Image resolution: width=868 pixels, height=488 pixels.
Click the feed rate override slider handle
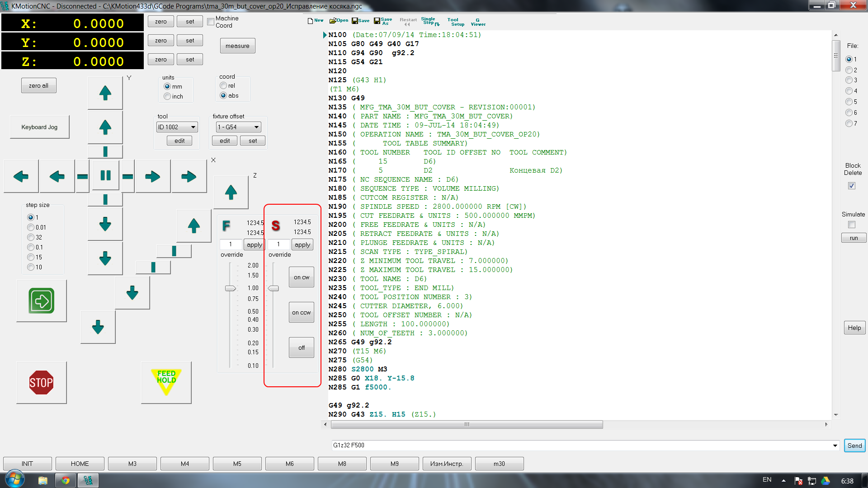pos(231,288)
